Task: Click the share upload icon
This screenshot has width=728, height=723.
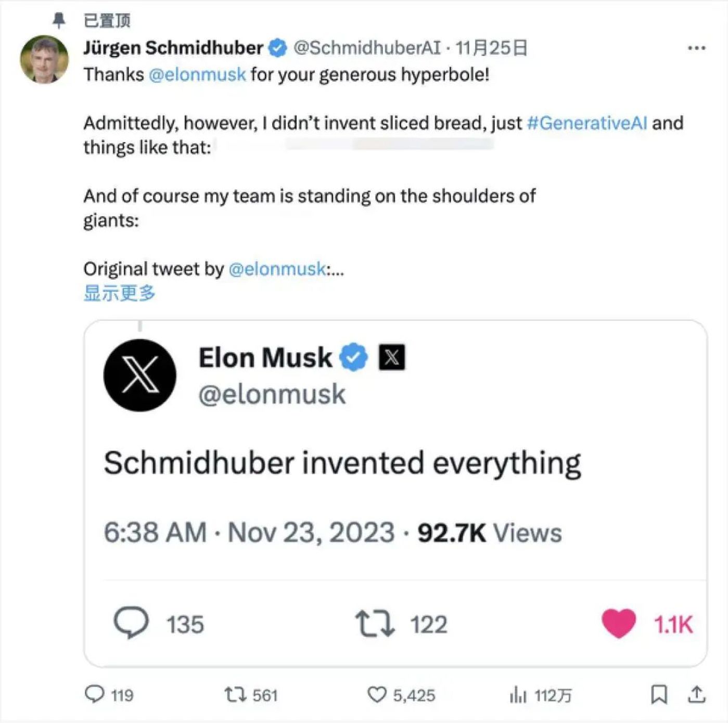Action: tap(696, 694)
